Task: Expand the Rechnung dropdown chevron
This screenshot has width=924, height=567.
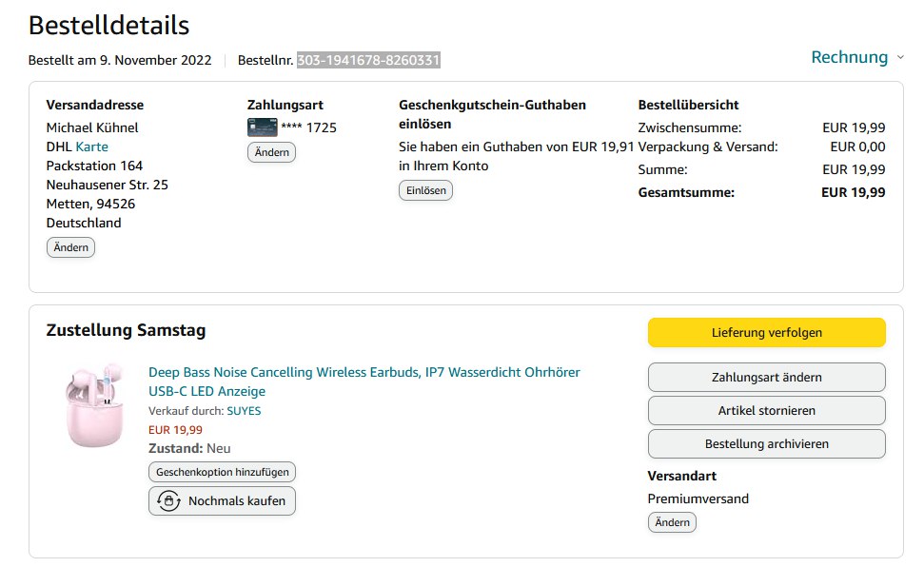Action: pos(900,58)
